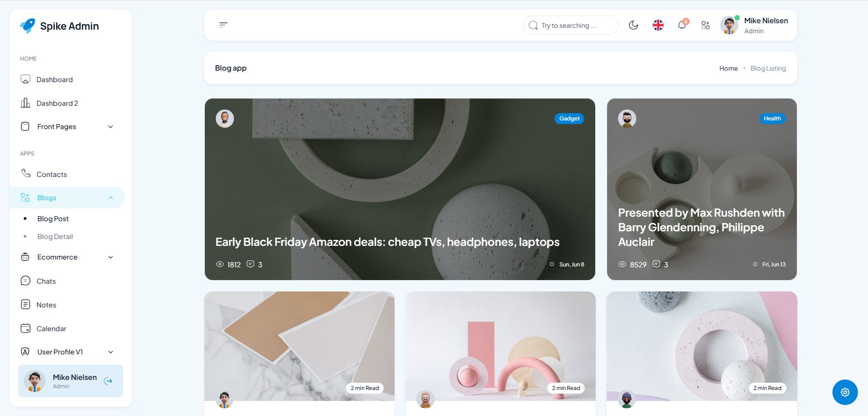This screenshot has height=416, width=868.
Task: Open the language flag selector
Action: pos(658,25)
